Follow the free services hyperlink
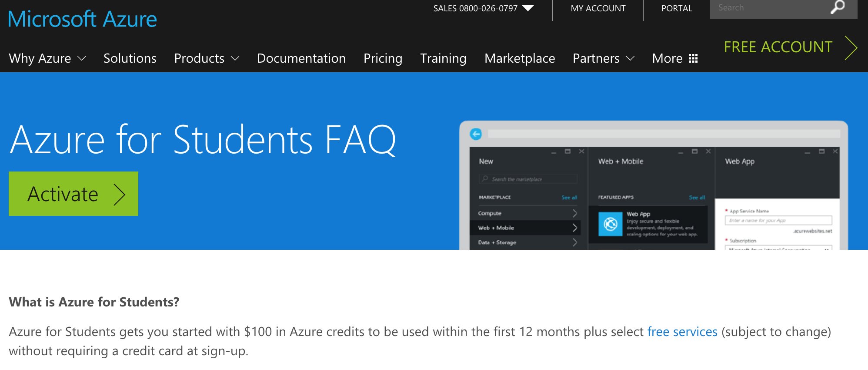 point(682,332)
